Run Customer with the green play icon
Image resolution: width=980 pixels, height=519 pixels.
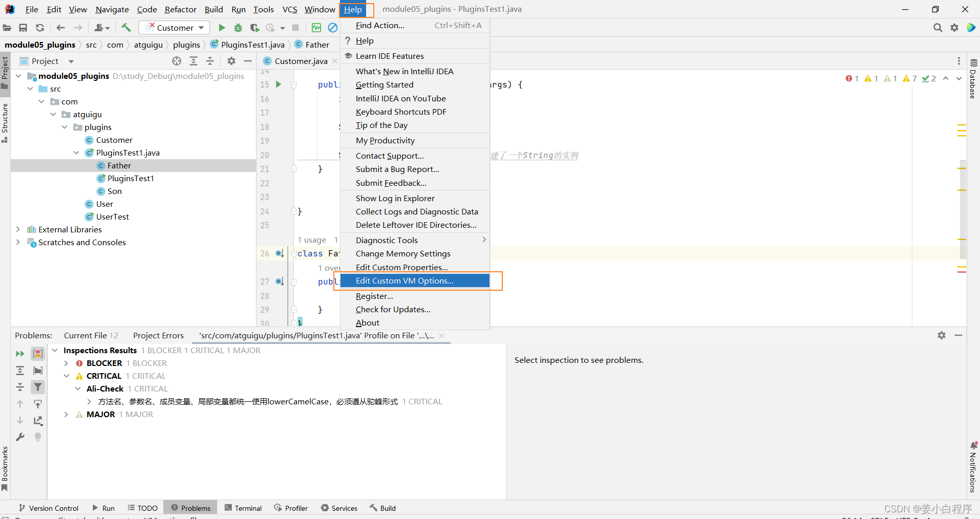click(x=222, y=28)
